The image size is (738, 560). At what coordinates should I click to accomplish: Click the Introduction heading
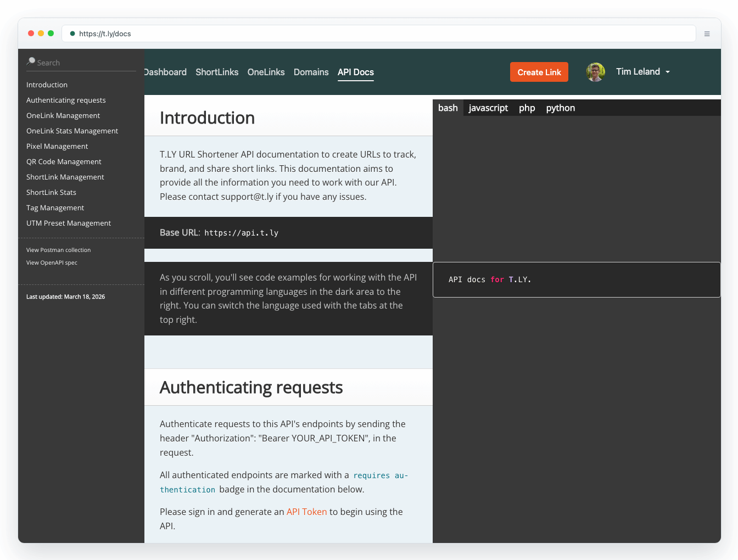coord(207,117)
